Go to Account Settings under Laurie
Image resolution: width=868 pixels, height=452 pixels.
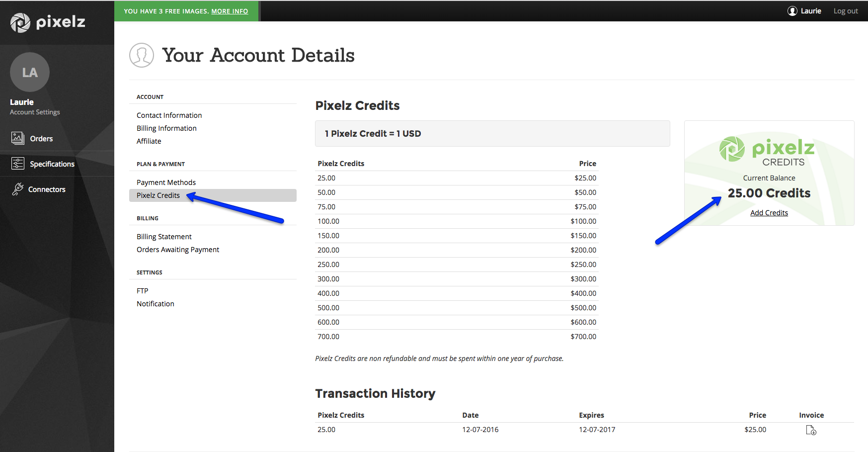point(35,112)
